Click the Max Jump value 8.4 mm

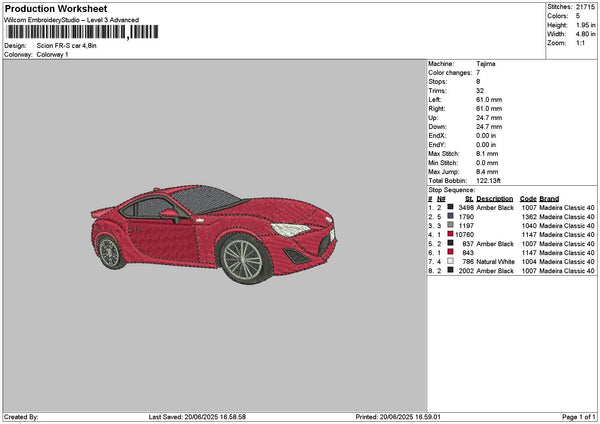pos(487,172)
